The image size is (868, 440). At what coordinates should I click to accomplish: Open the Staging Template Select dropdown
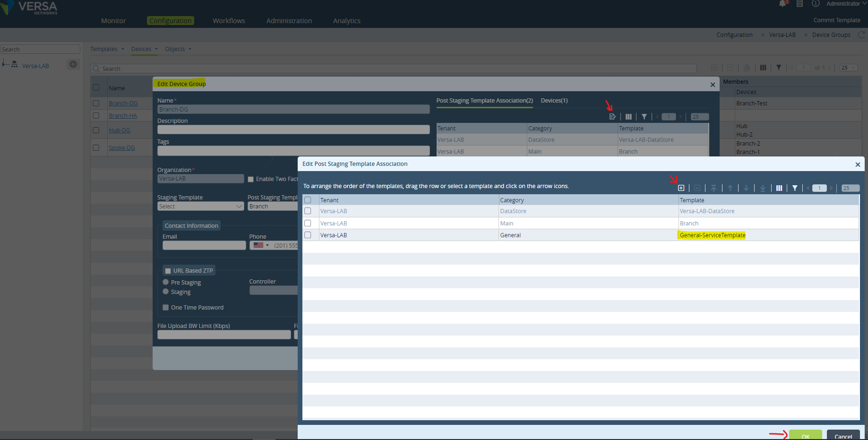click(200, 207)
